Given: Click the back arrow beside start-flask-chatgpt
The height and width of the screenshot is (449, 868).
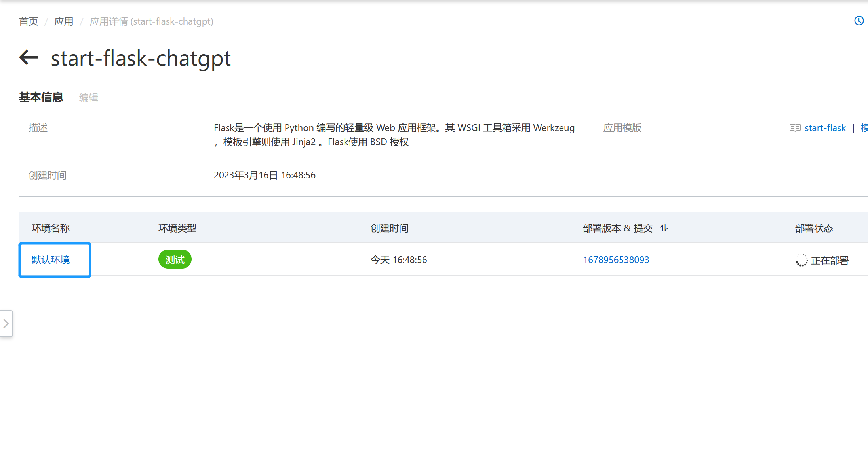Looking at the screenshot, I should tap(28, 58).
